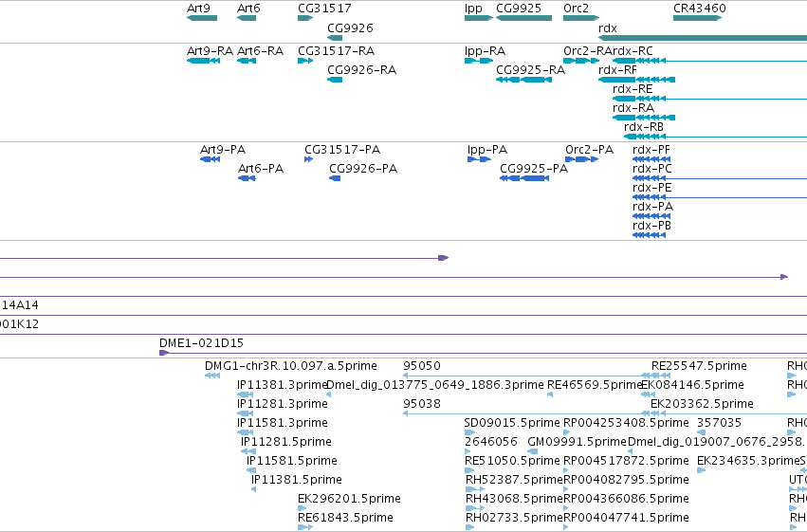The height and width of the screenshot is (532, 807).
Task: Select the IP11381.3prime EST
Action: [x=245, y=394]
